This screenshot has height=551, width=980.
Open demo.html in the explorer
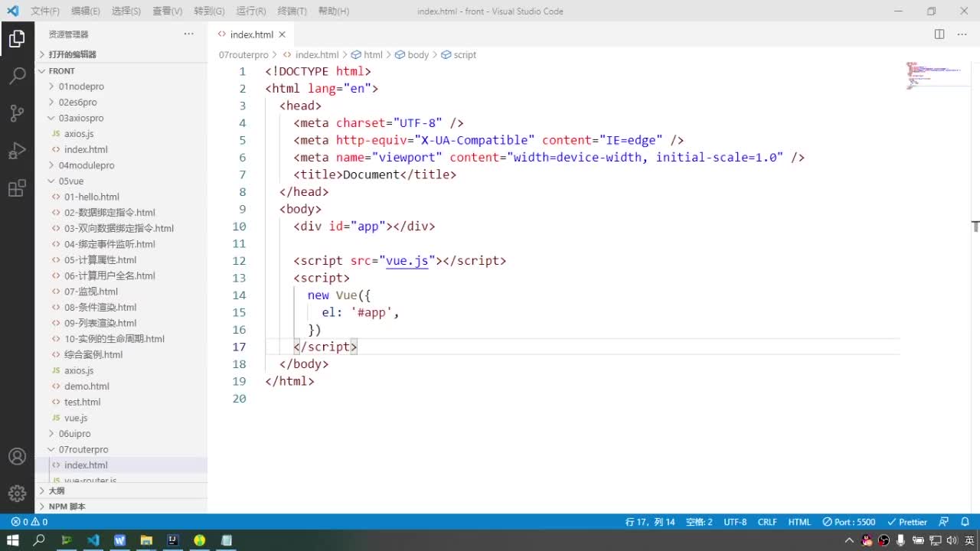point(122,386)
